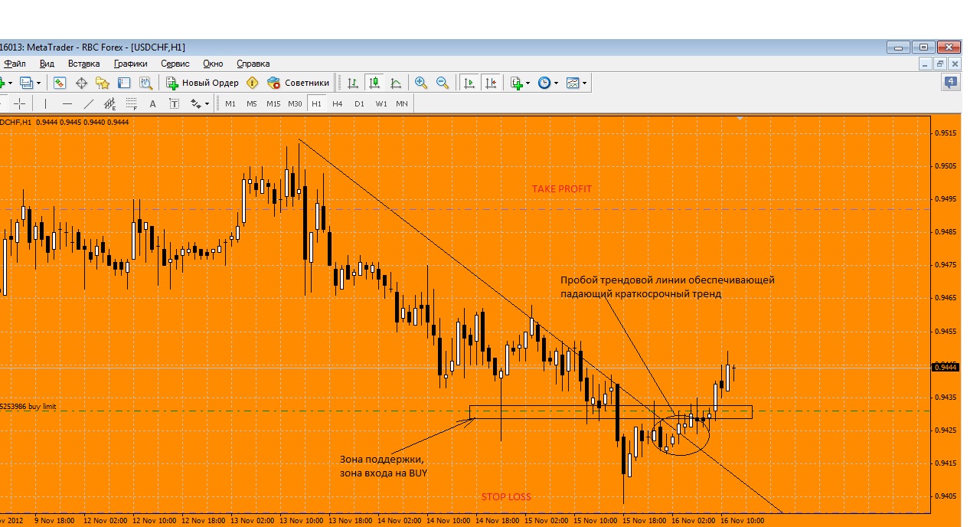
Task: Select the H1 timeframe button
Action: [x=316, y=103]
